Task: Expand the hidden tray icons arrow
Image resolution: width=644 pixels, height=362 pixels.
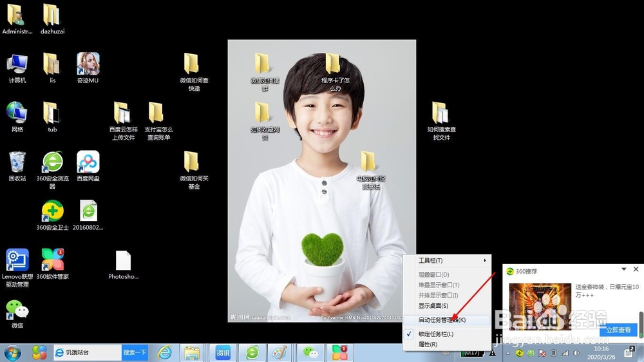Action: [508, 353]
